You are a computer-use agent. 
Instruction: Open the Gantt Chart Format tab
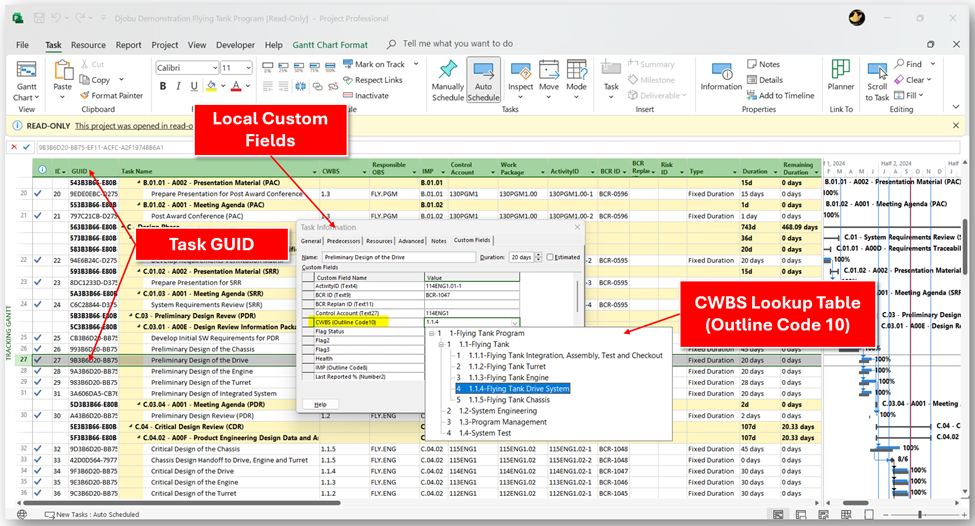(x=330, y=45)
